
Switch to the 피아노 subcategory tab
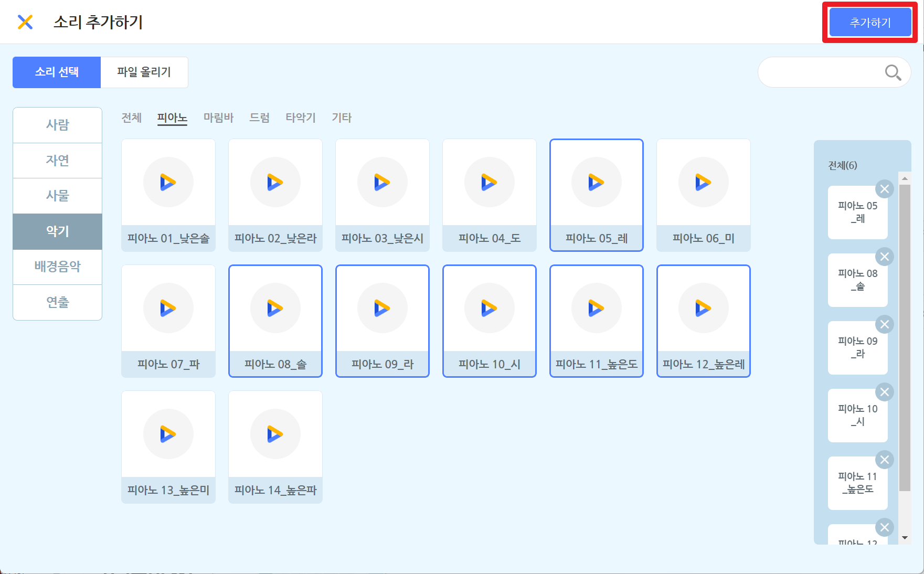(x=172, y=118)
